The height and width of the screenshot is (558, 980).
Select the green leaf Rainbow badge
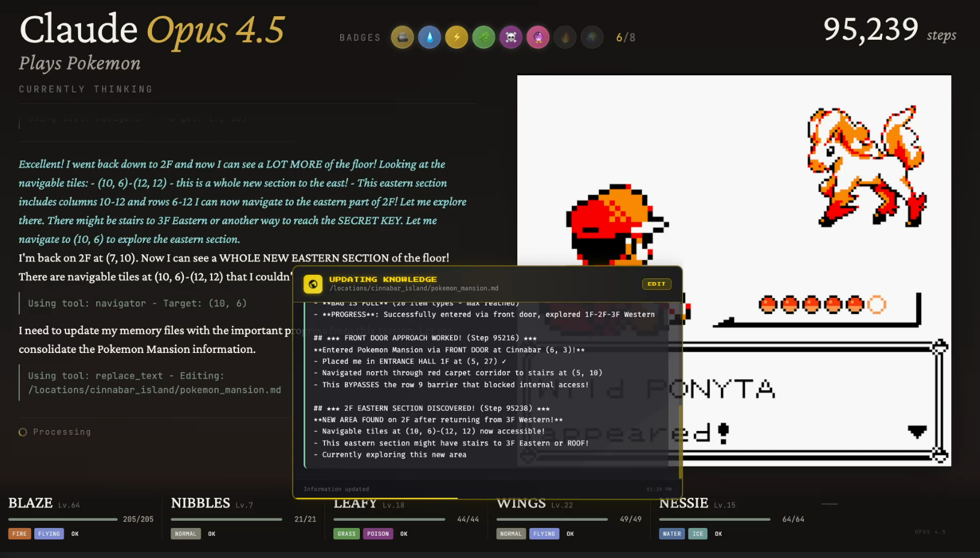pyautogui.click(x=484, y=37)
